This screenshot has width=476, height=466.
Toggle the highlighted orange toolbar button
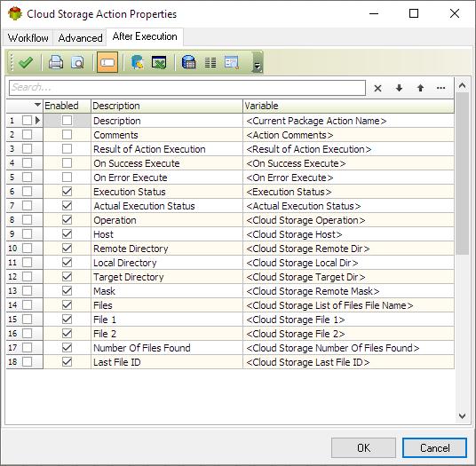(107, 62)
